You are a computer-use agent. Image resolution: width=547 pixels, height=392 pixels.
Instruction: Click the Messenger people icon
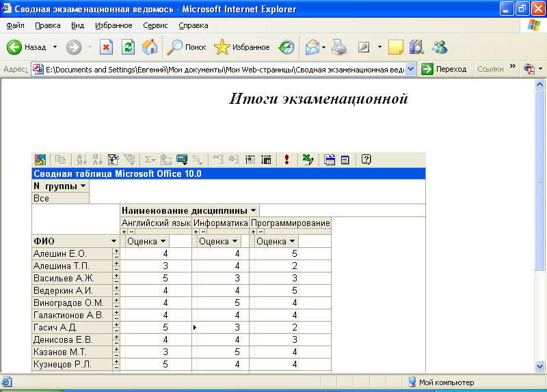[440, 47]
